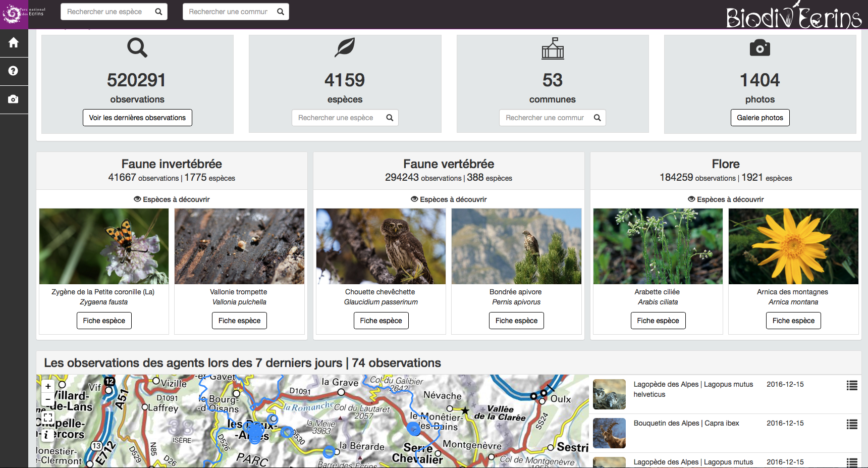Zoom in on the observations map
Screen dimensions: 868x468
coord(48,387)
